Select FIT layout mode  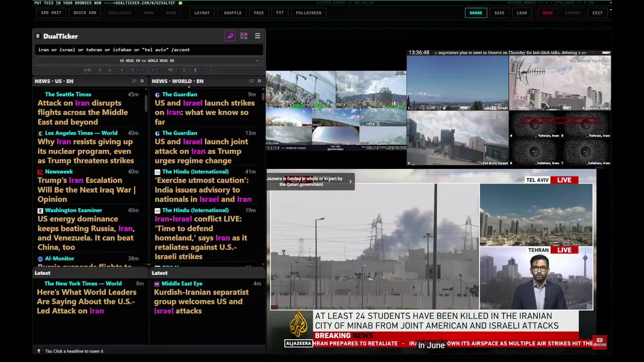click(x=280, y=13)
